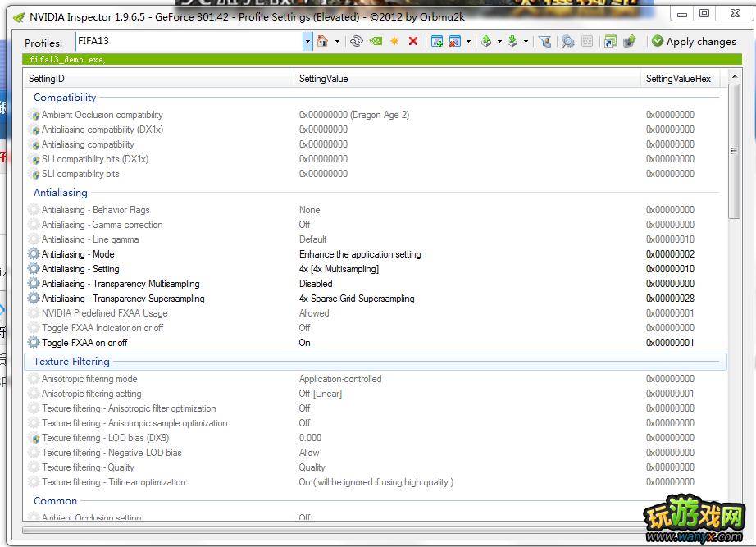Click the toolbar icon with green up arrow

click(x=629, y=42)
